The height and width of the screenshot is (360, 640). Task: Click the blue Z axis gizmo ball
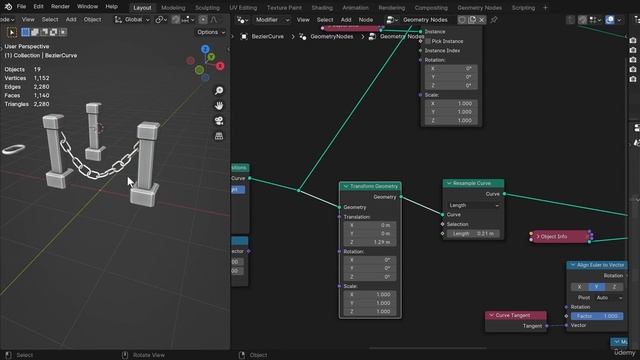pos(205,49)
